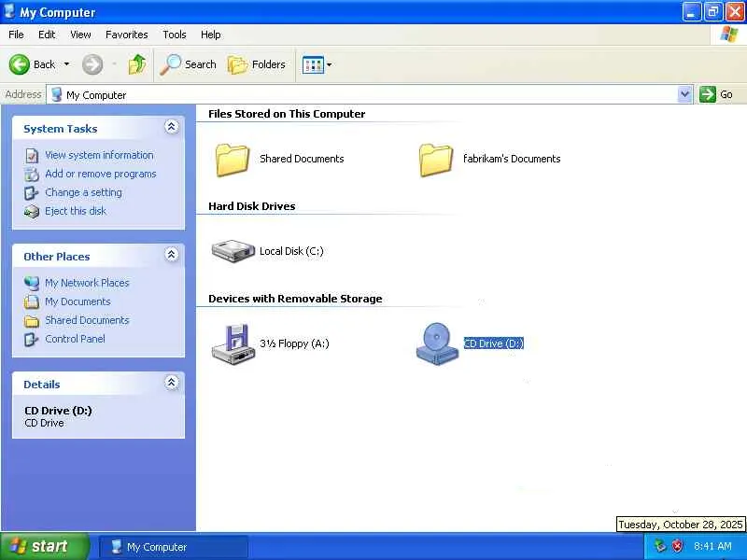The width and height of the screenshot is (747, 560).
Task: Collapse the Other Places panel
Action: click(172, 254)
